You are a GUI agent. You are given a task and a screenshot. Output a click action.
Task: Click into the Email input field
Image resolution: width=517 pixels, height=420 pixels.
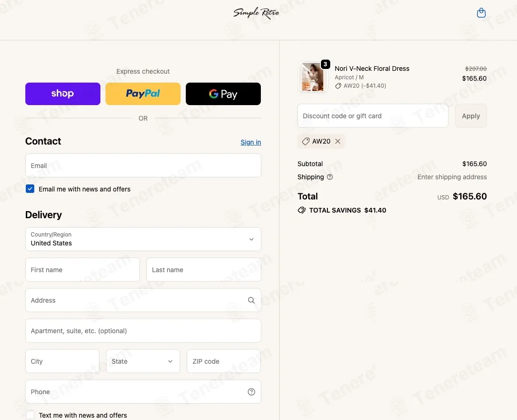coord(143,165)
